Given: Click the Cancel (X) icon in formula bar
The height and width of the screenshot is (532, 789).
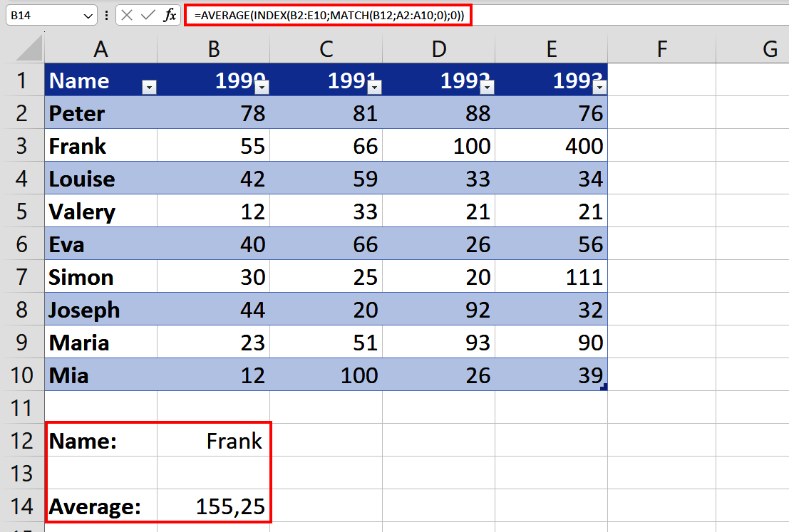Looking at the screenshot, I should [x=127, y=15].
